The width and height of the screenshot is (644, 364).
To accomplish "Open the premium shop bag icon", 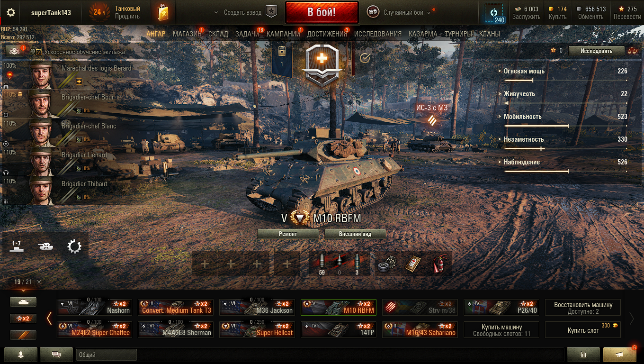I will click(x=163, y=13).
